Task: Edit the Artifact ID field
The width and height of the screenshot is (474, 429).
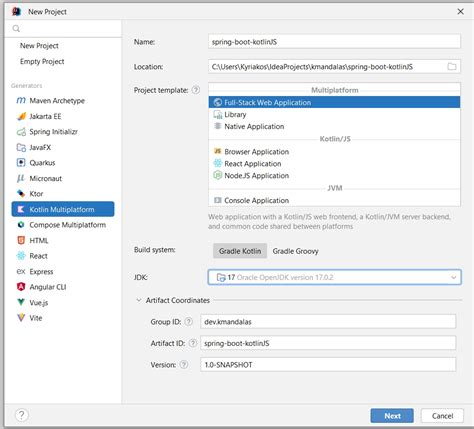Action: click(328, 343)
